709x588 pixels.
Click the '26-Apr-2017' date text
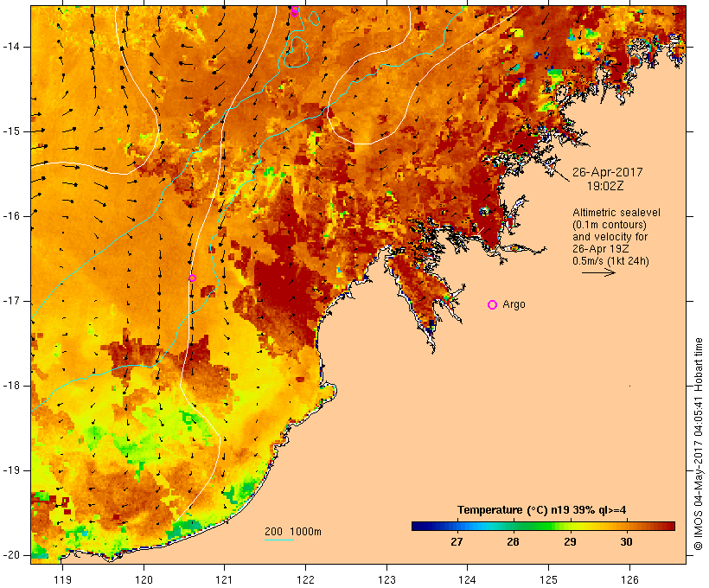pyautogui.click(x=607, y=172)
